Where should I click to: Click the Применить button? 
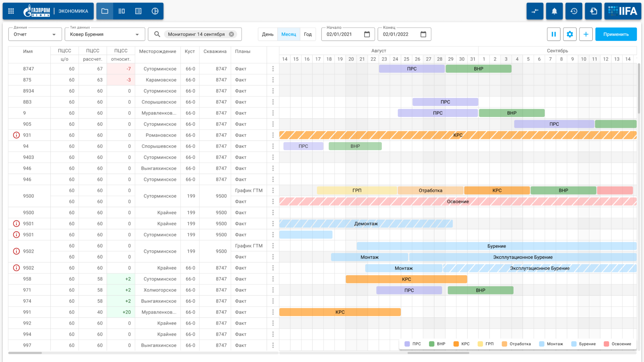click(616, 34)
